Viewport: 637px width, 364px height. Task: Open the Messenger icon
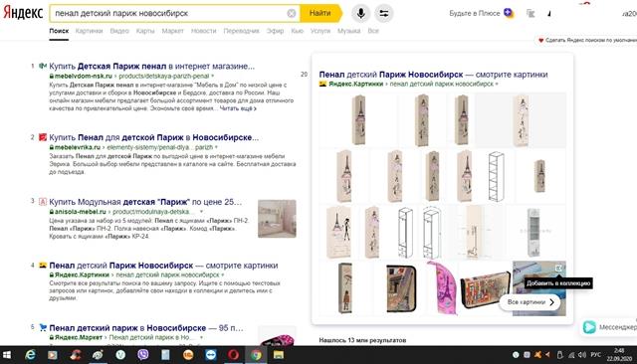point(589,326)
